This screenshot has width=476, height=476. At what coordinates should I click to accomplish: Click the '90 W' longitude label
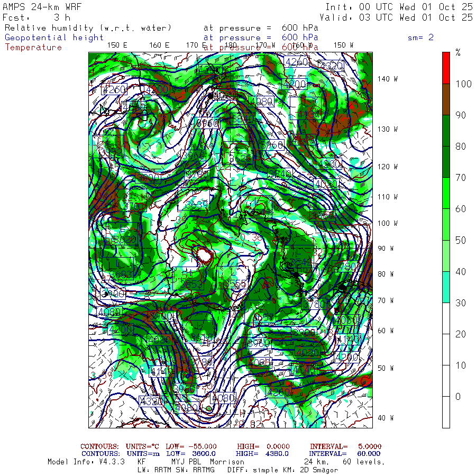point(386,249)
